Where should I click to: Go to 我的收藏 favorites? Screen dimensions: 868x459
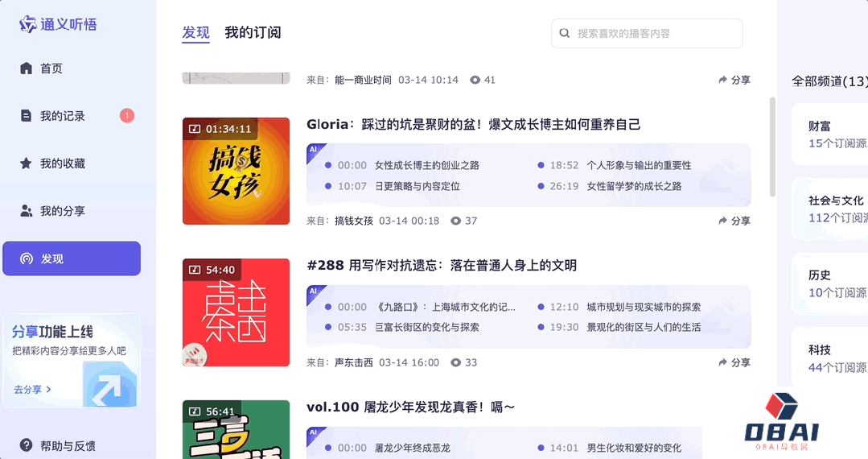tap(63, 163)
